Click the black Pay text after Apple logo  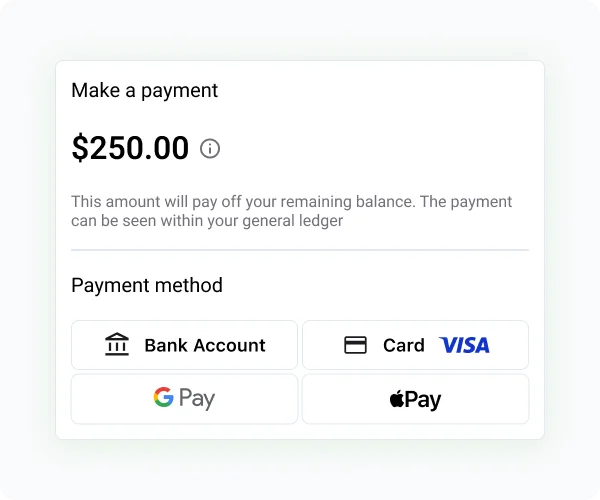424,400
